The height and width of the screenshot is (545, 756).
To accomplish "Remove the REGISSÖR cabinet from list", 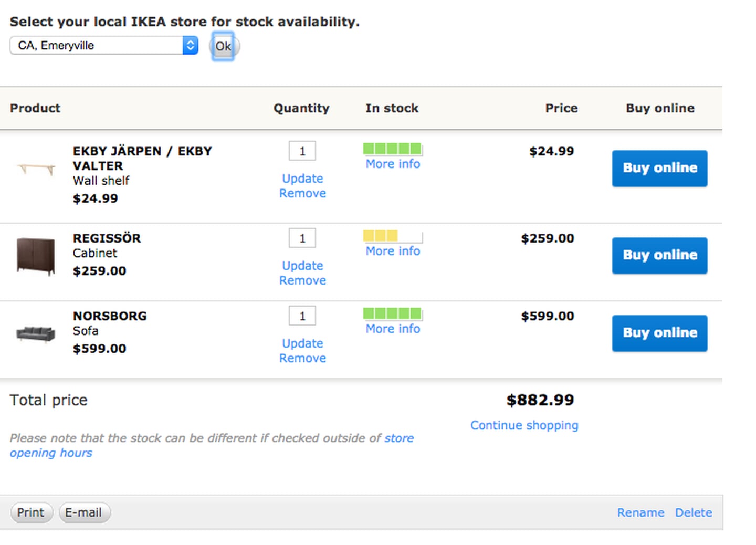I will tap(302, 281).
